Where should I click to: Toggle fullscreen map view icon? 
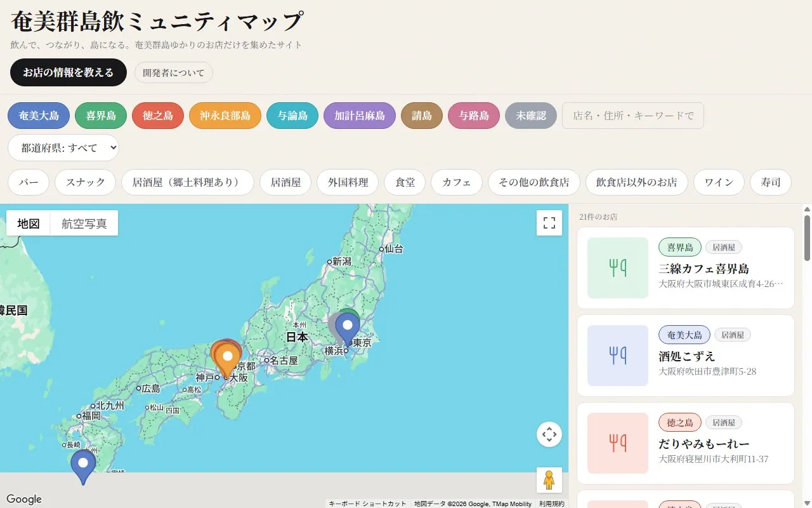tap(549, 223)
